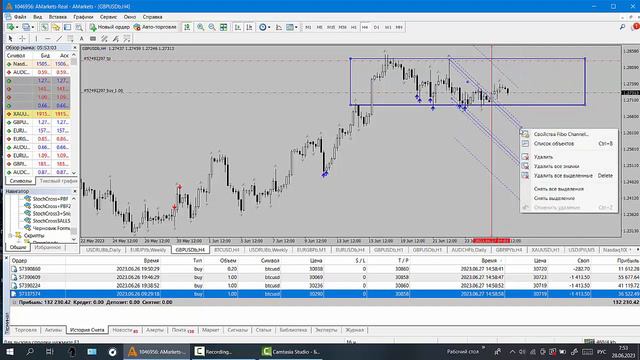Select the text label tool icon
The width and height of the screenshot is (640, 360).
93,38
